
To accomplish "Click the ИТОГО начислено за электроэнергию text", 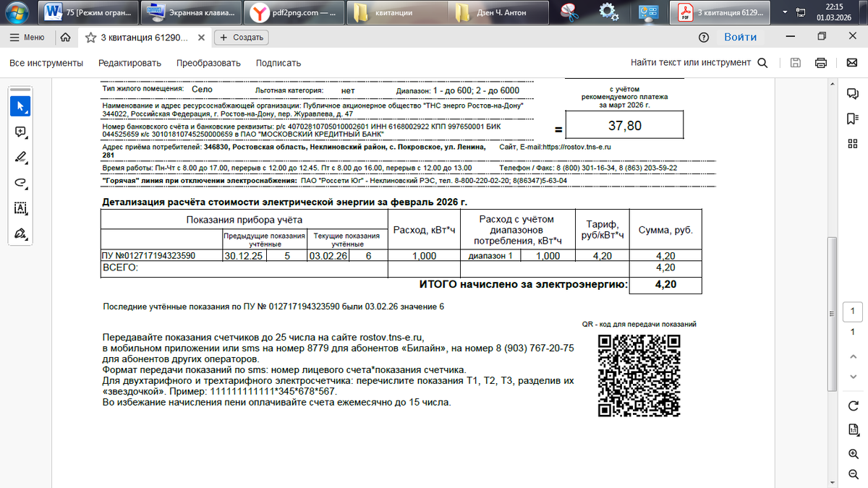I will pyautogui.click(x=523, y=284).
